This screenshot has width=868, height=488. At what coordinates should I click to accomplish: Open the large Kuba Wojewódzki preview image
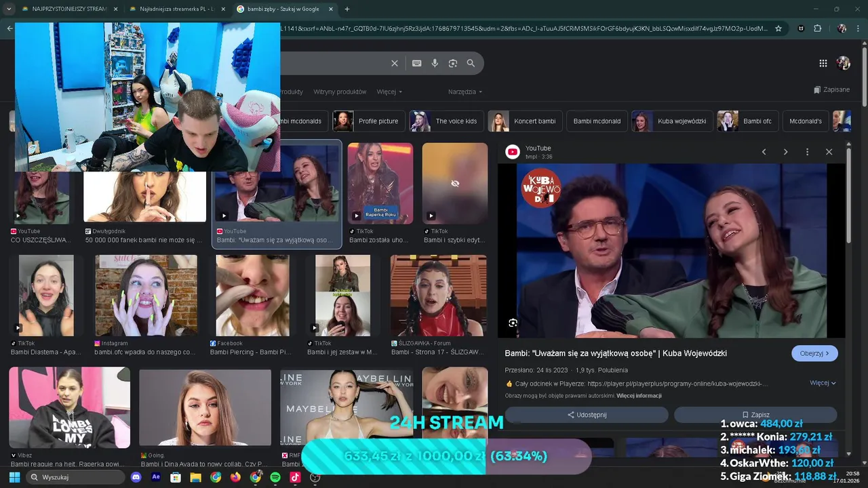coord(672,251)
